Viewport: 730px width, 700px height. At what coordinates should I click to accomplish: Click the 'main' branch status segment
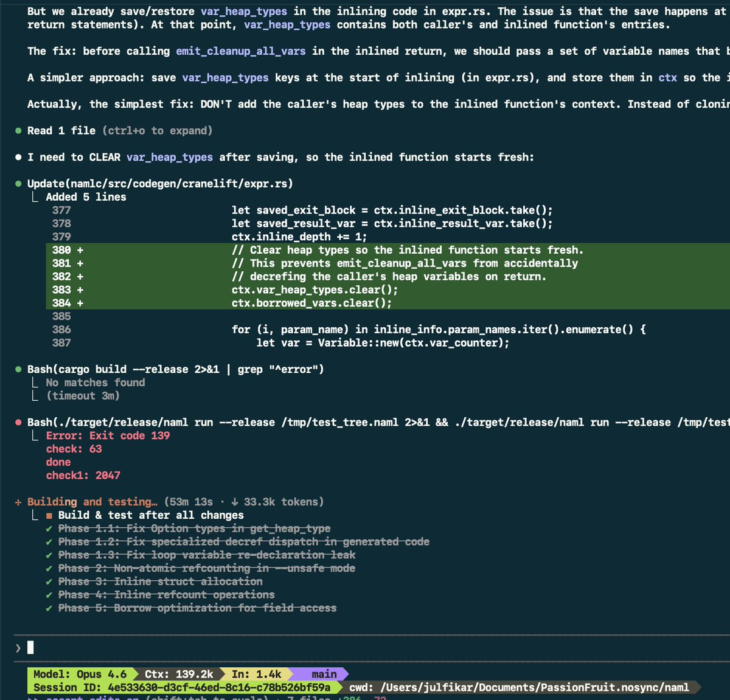(324, 674)
